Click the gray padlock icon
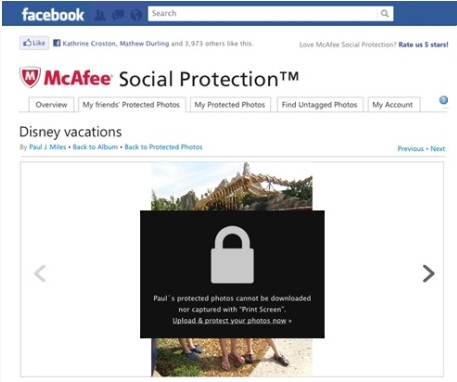457x382 pixels. click(232, 255)
